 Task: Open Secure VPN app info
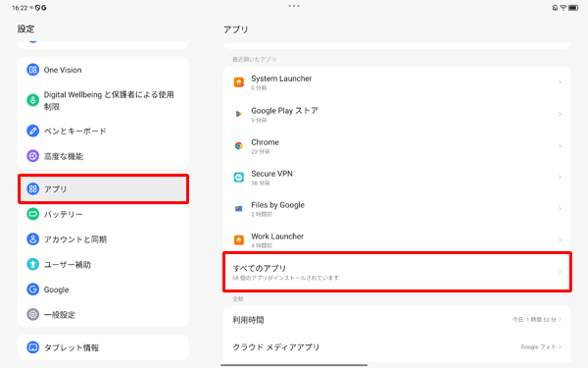tap(397, 178)
